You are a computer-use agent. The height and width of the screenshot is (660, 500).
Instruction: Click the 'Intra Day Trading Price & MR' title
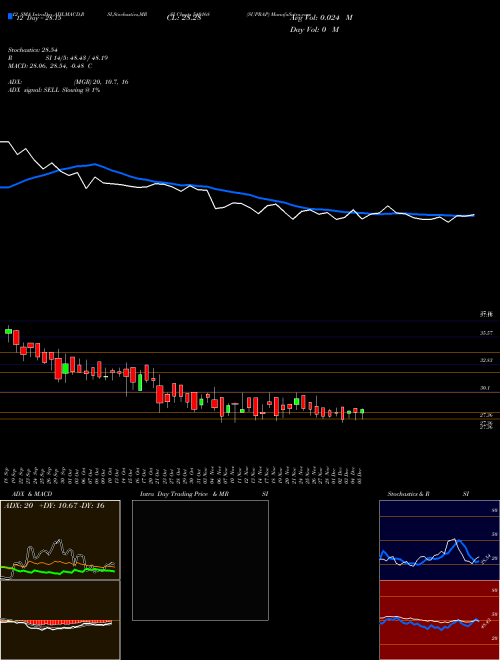pos(184,494)
